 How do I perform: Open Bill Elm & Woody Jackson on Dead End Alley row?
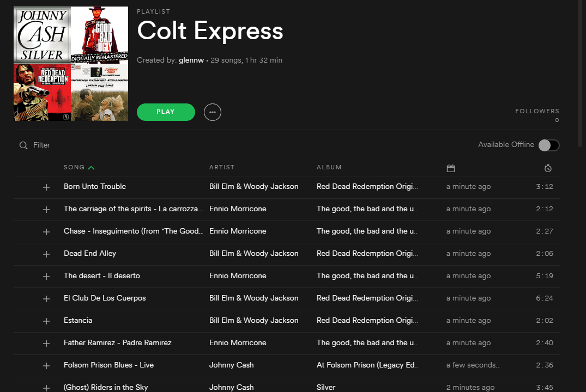tap(254, 254)
